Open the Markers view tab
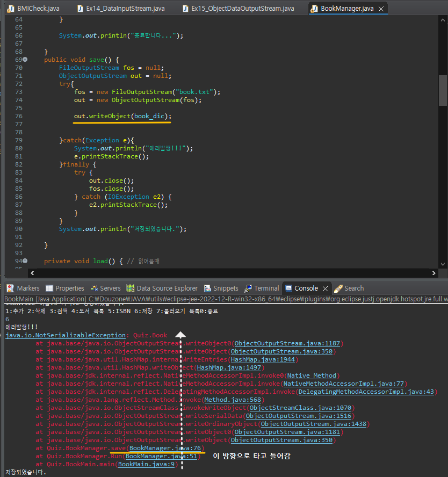 tap(23, 288)
